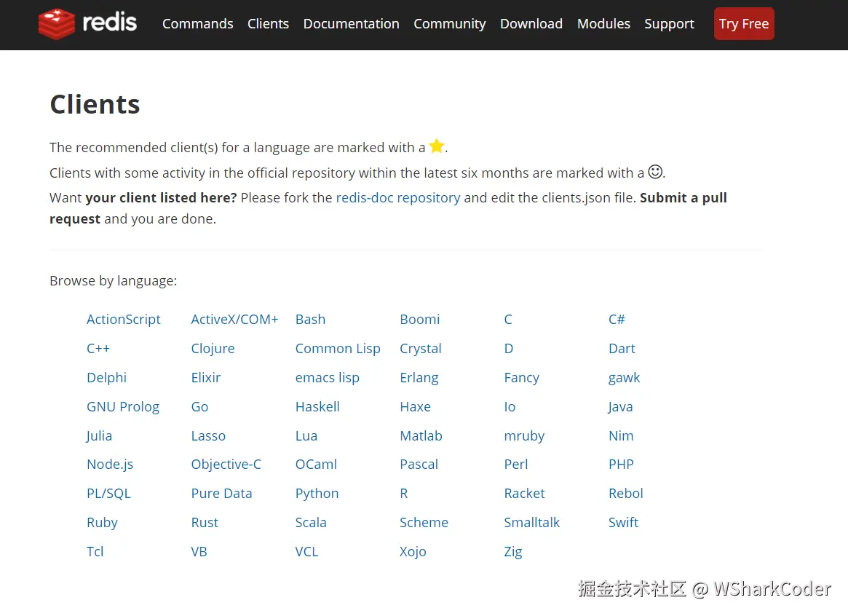Open the Support nav item
Screen dimensions: 848x616
[x=669, y=24]
